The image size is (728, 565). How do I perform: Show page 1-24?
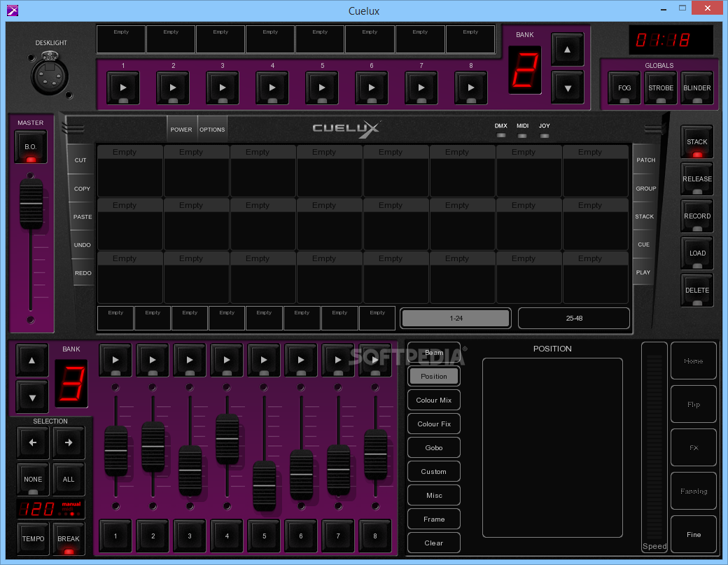click(456, 319)
